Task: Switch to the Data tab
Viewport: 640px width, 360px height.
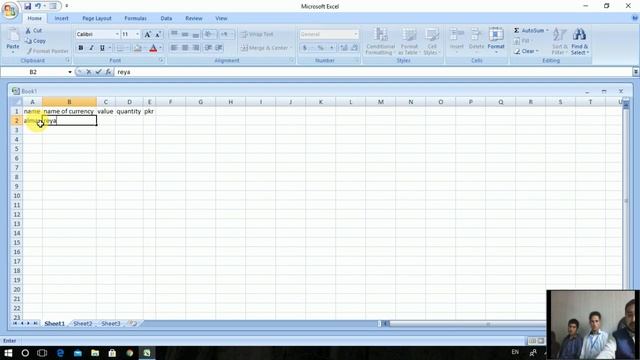Action: (166, 18)
